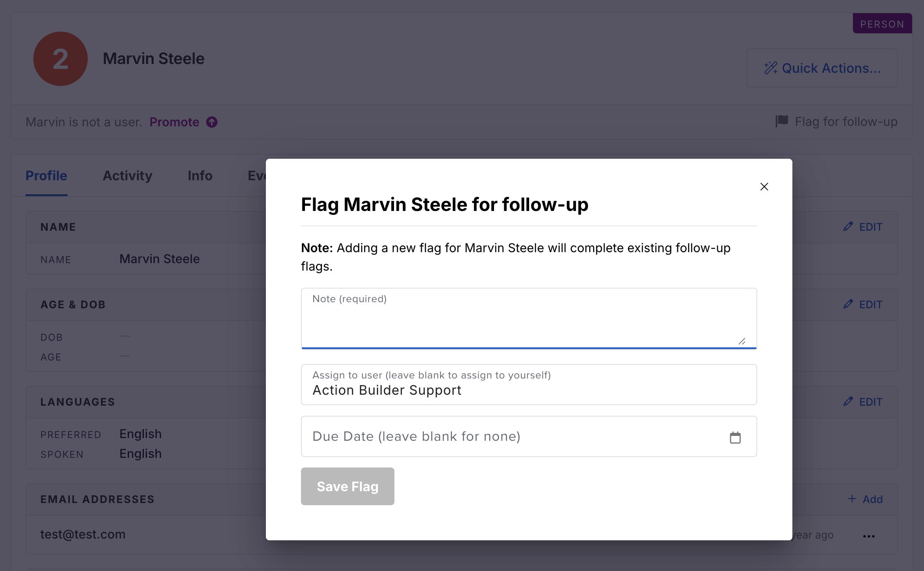Click the pencil icon in LANGUAGES section
Viewport: 924px width, 571px height.
coord(848,401)
